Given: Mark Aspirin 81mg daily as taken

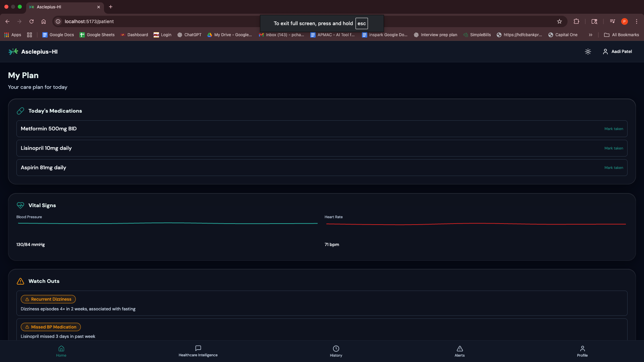Looking at the screenshot, I should tap(613, 168).
